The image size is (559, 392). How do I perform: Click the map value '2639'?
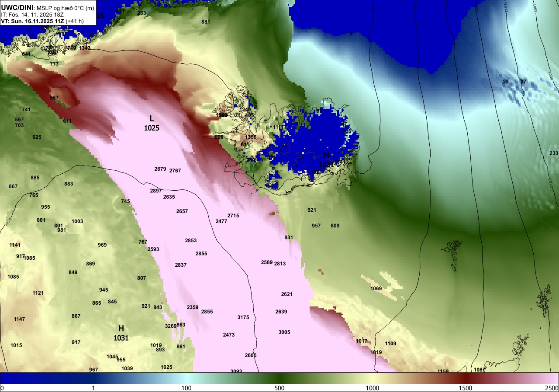point(281,312)
